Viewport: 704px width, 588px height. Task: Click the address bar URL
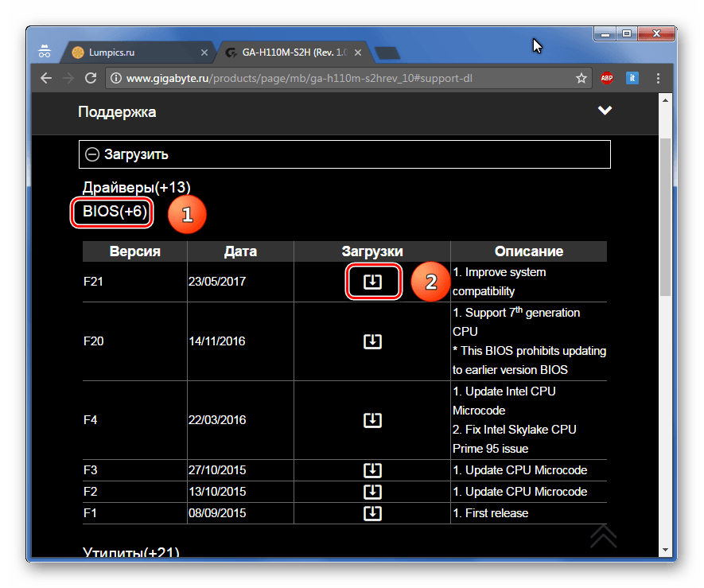click(x=302, y=78)
